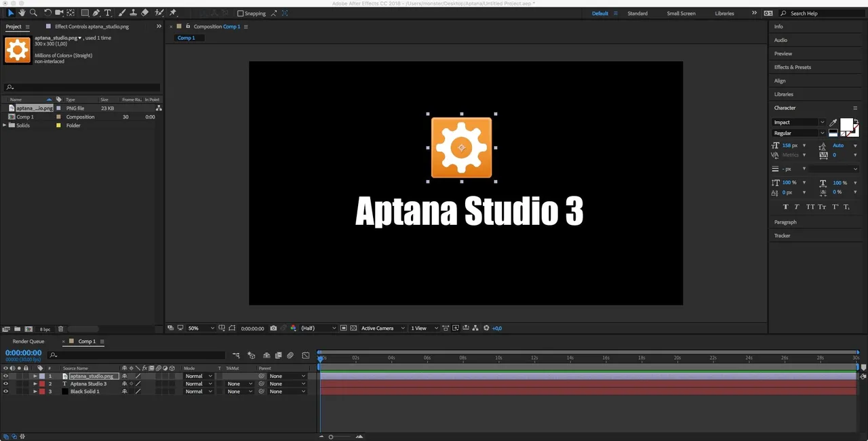Select the Selection arrow tool
868x441 pixels.
11,13
